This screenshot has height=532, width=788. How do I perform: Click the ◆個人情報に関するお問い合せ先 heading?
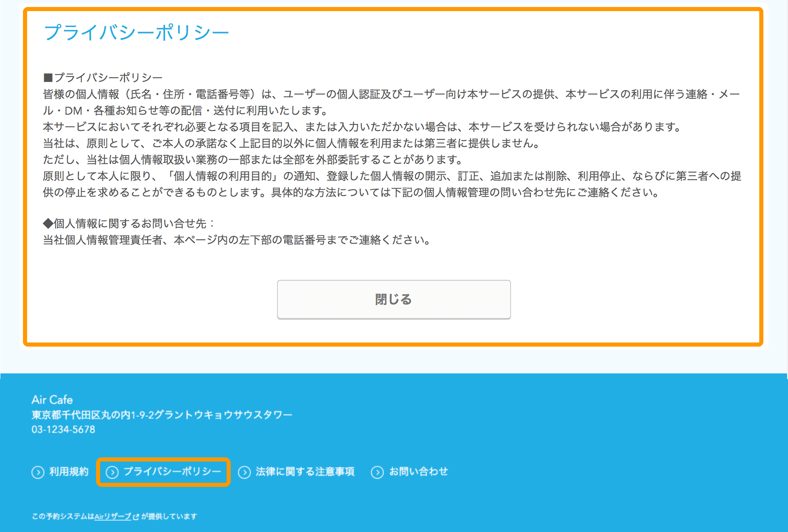click(x=129, y=224)
